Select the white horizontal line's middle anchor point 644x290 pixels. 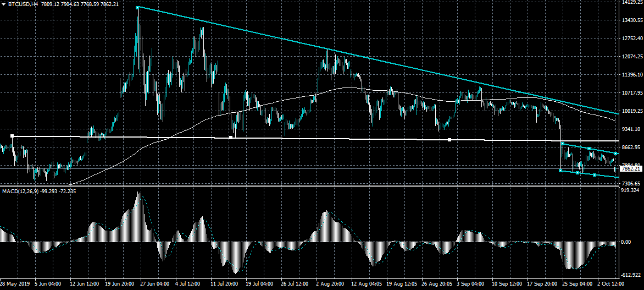(231, 138)
